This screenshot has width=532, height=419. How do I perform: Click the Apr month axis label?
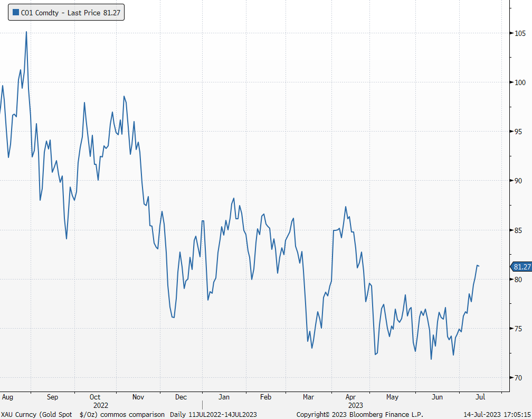350,397
